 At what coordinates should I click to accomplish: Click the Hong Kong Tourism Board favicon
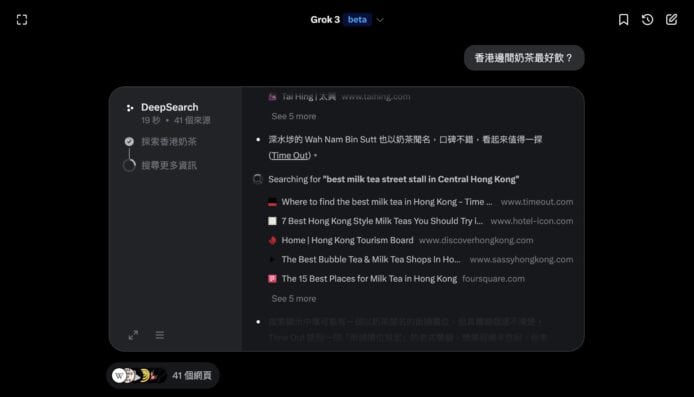pos(272,240)
